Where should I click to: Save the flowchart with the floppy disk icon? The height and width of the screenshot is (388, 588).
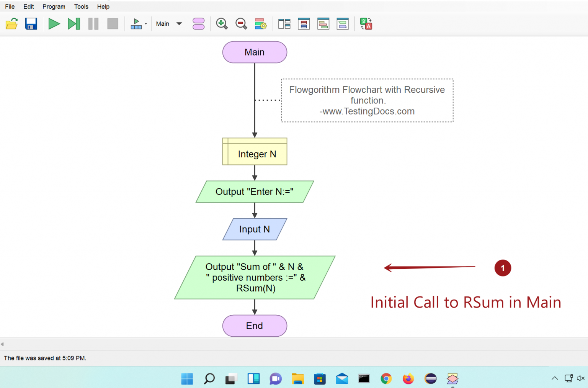(31, 24)
